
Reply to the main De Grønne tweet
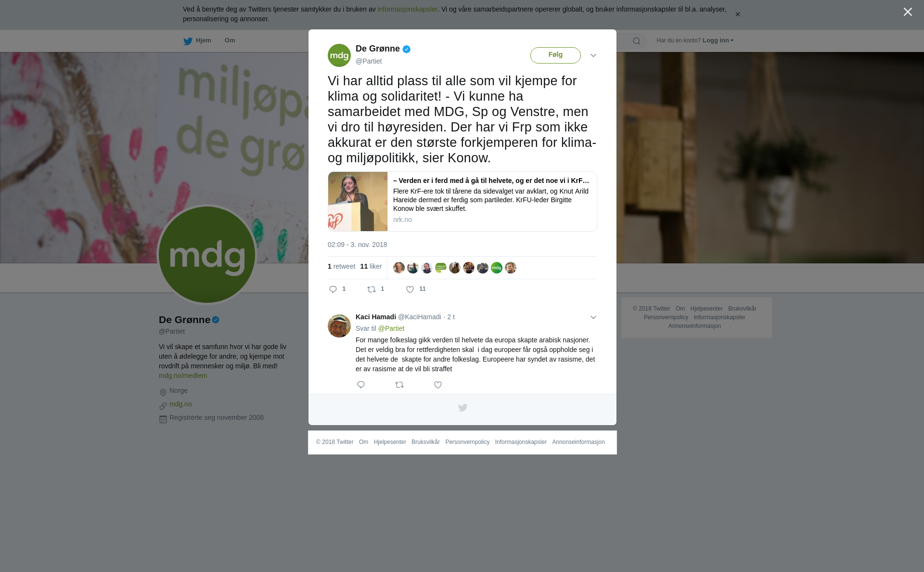click(x=333, y=289)
